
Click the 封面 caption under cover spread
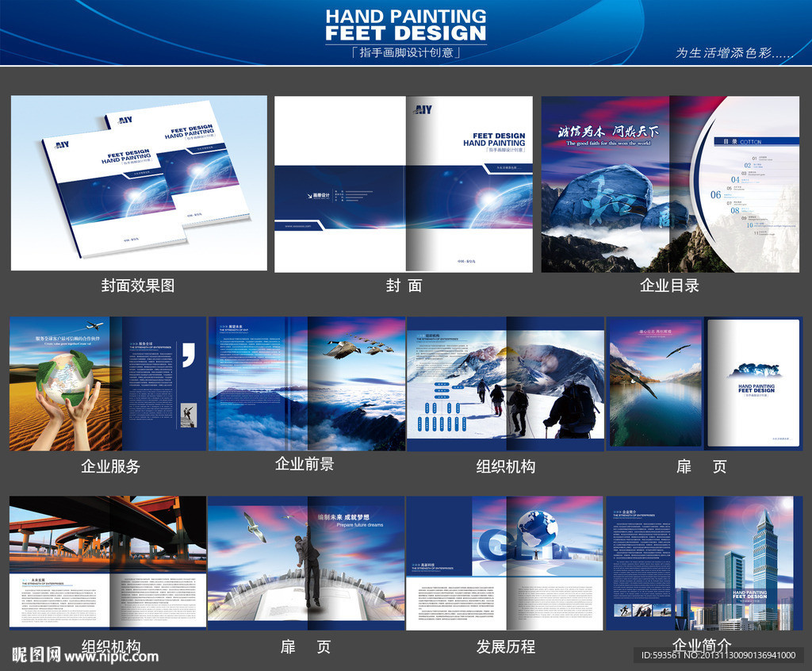coord(404,286)
